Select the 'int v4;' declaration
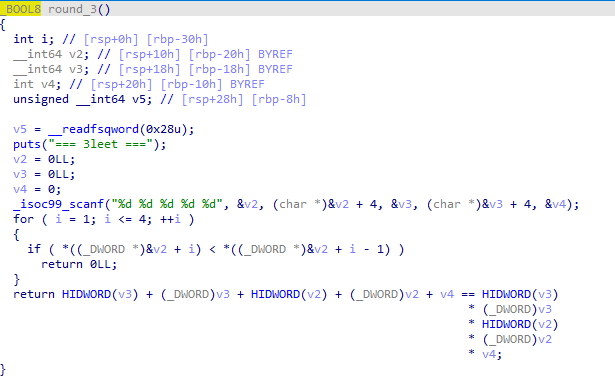The image size is (615, 392). (x=37, y=84)
